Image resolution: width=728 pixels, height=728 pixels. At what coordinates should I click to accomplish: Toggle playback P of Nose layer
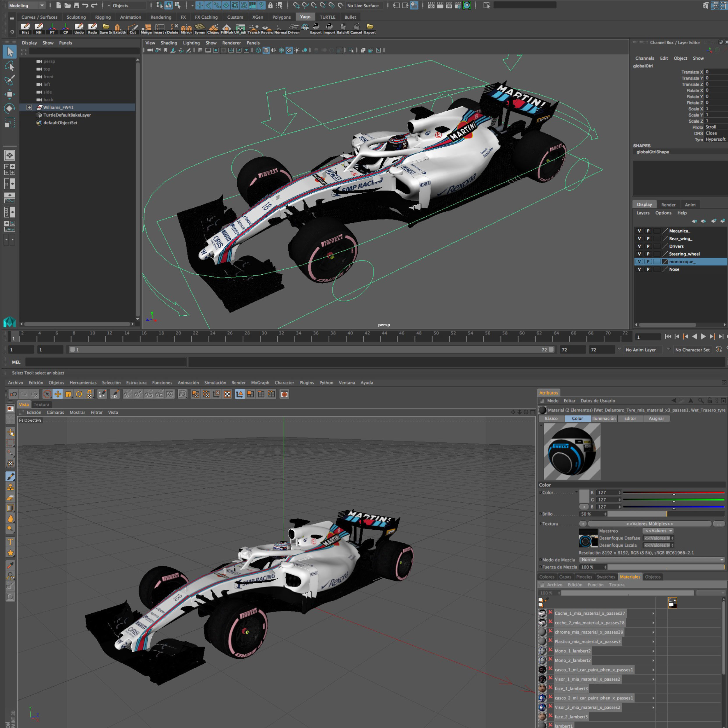tap(648, 269)
